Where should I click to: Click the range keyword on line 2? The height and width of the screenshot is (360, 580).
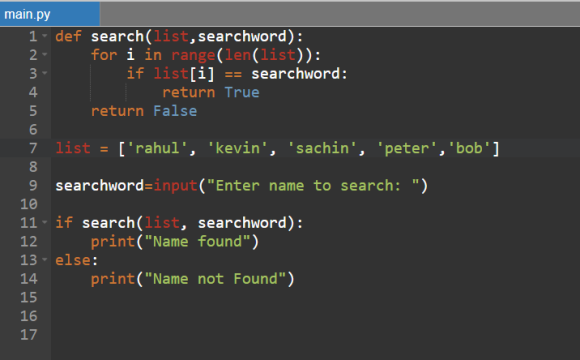pos(193,55)
